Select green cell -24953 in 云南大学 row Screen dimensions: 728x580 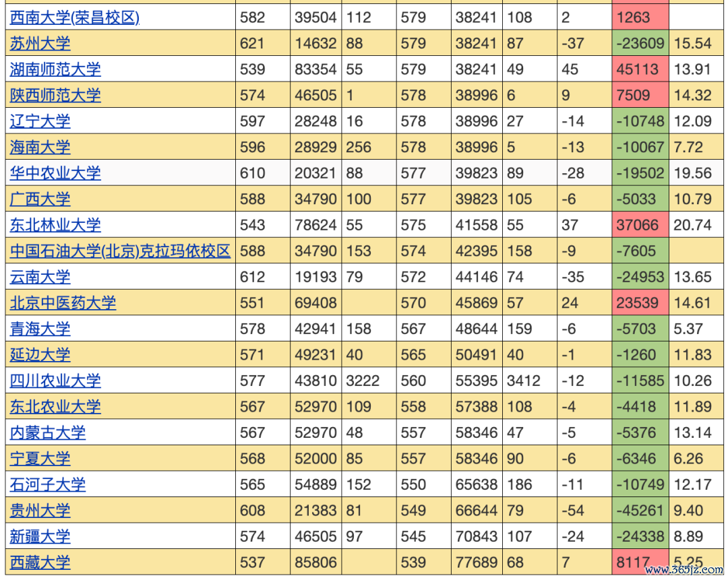tap(640, 278)
